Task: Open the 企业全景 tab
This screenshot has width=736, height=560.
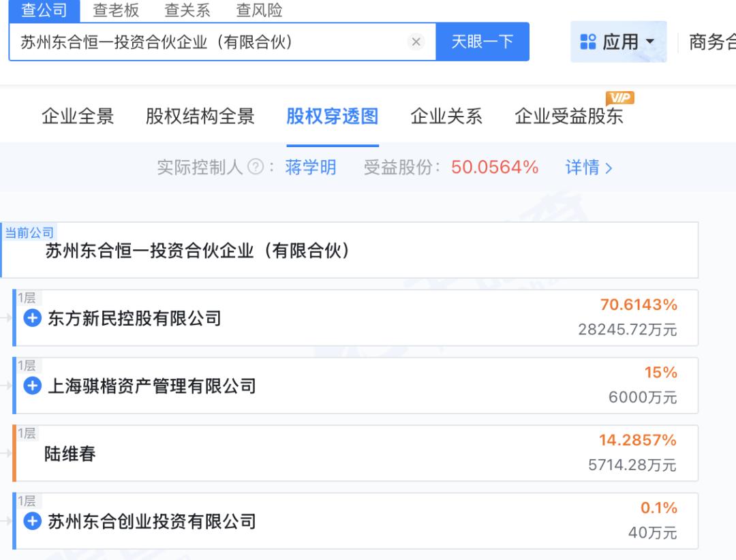Action: click(x=78, y=116)
